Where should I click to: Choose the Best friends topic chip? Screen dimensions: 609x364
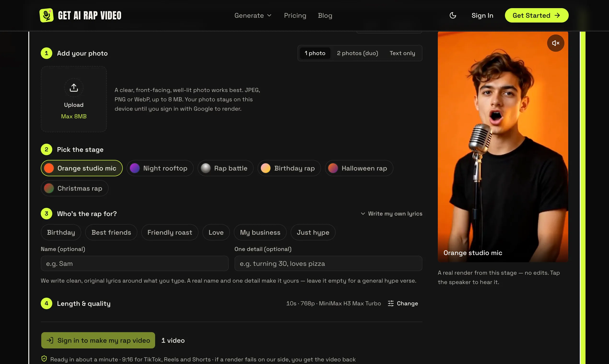click(x=111, y=232)
